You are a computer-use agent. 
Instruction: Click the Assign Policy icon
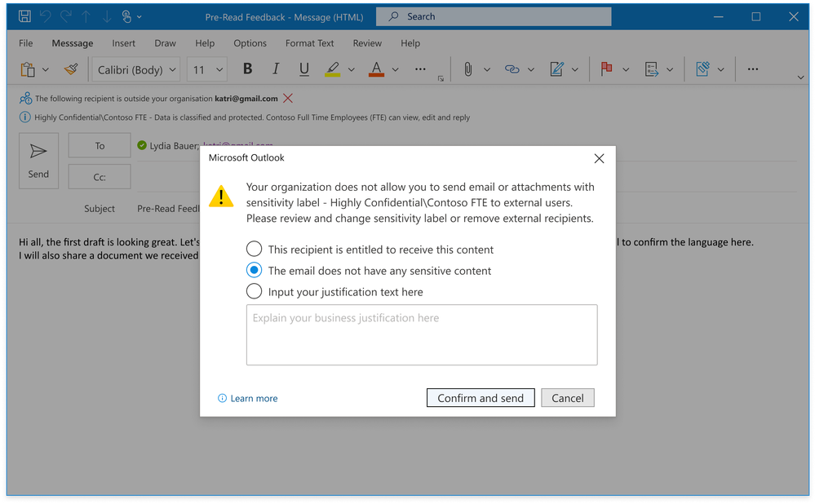tap(651, 69)
